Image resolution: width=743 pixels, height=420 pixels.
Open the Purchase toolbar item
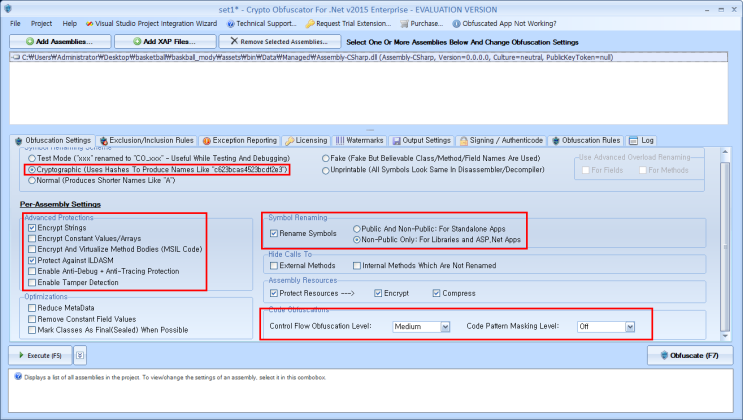pos(403,22)
